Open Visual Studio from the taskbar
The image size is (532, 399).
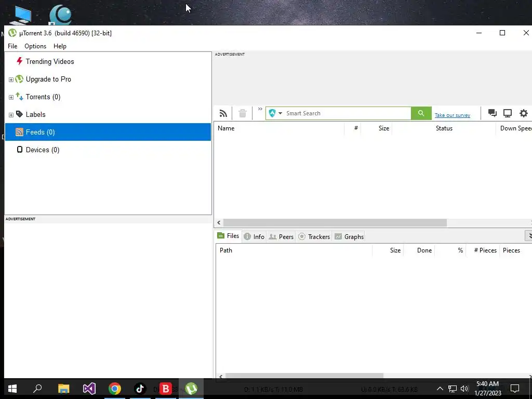pos(89,389)
